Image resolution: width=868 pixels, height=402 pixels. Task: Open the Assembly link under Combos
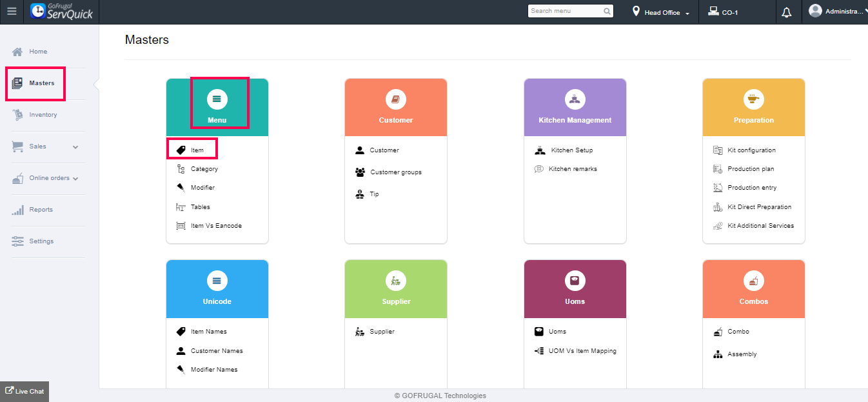pyautogui.click(x=742, y=354)
